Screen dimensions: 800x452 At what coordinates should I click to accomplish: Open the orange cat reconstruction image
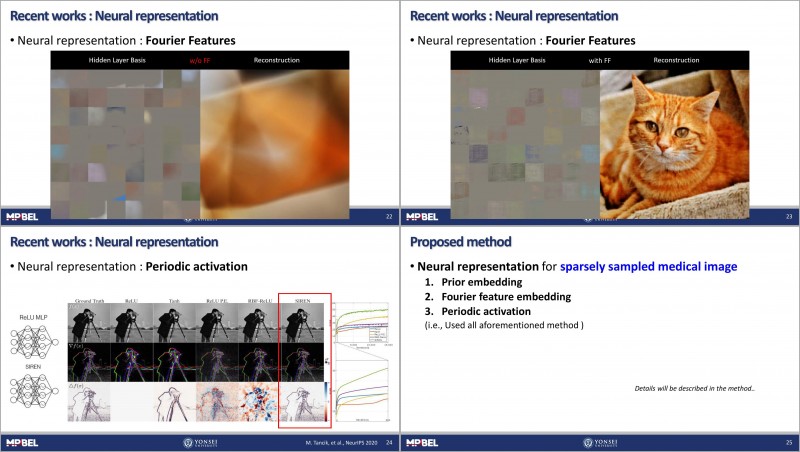click(674, 144)
